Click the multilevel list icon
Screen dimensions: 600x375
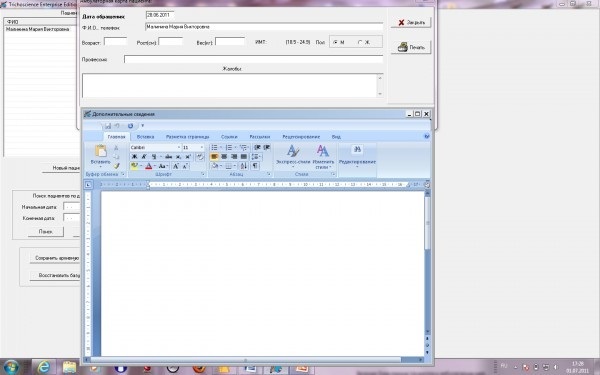point(243,147)
